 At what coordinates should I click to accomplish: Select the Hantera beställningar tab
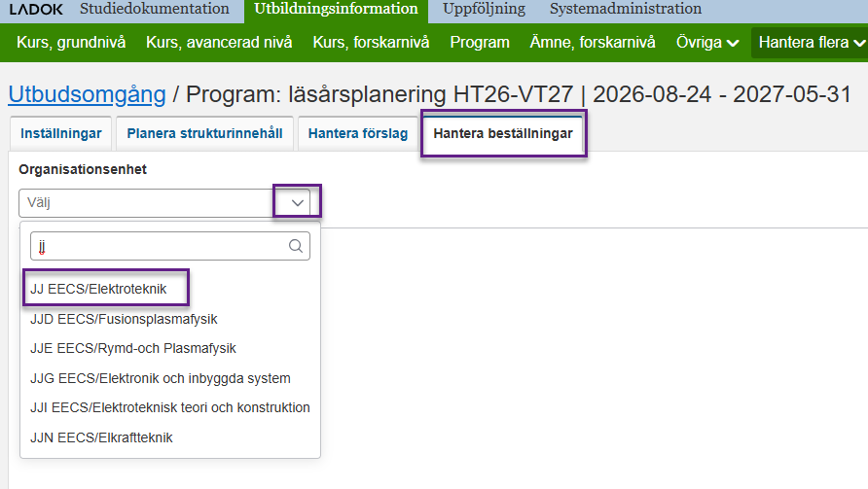503,134
